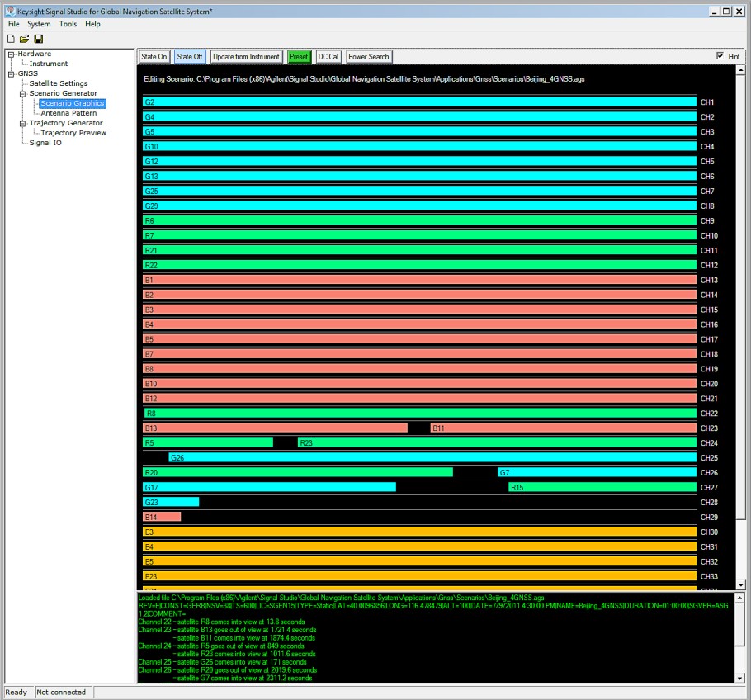Click the R6 satellite bar on CH9
Viewport: 751px width, 700px height.
tap(419, 221)
